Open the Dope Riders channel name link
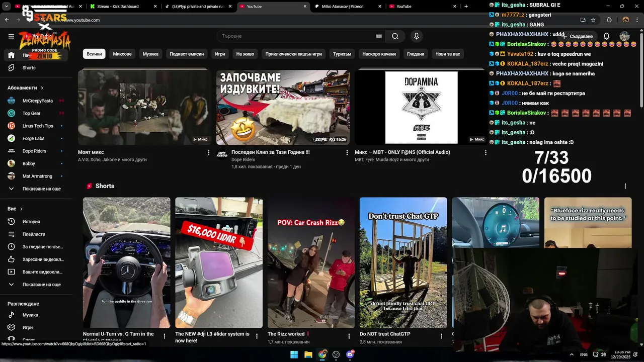 [243, 160]
